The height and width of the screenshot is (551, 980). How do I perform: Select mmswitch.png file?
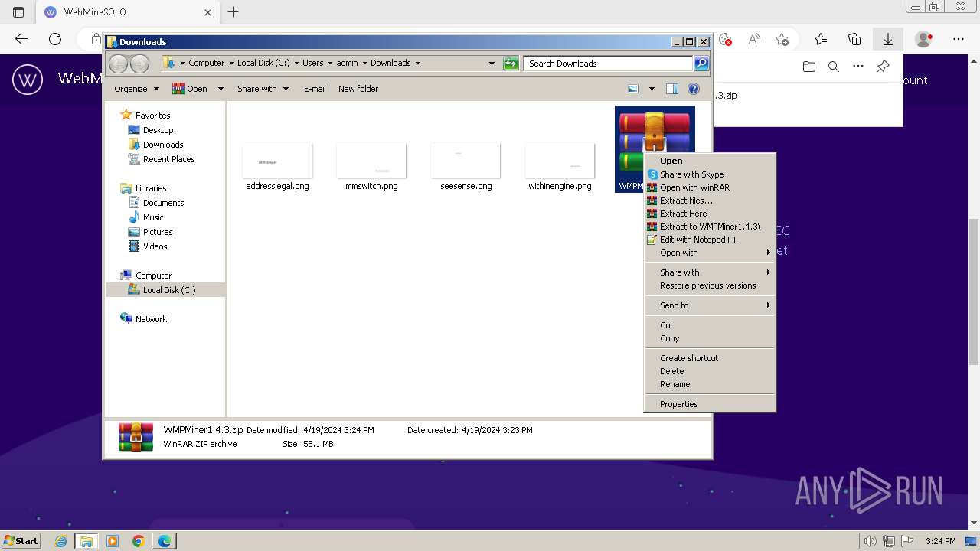(371, 167)
